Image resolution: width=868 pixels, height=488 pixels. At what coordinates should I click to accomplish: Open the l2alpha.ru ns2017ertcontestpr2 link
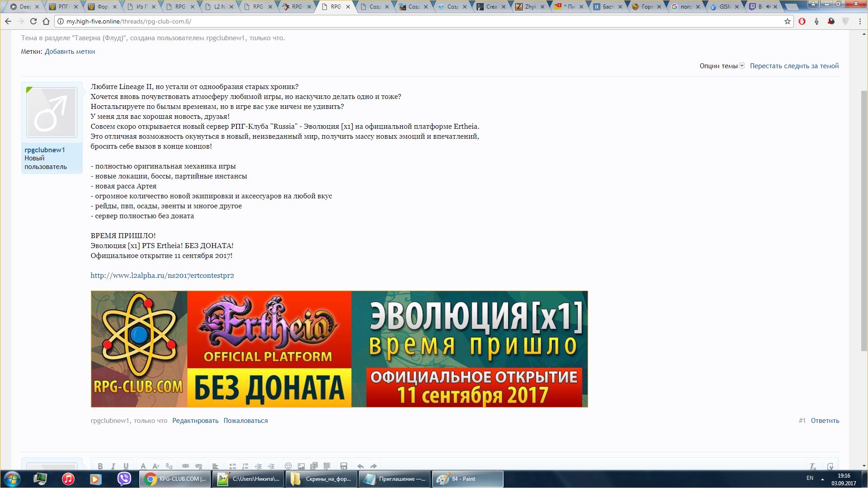[162, 275]
